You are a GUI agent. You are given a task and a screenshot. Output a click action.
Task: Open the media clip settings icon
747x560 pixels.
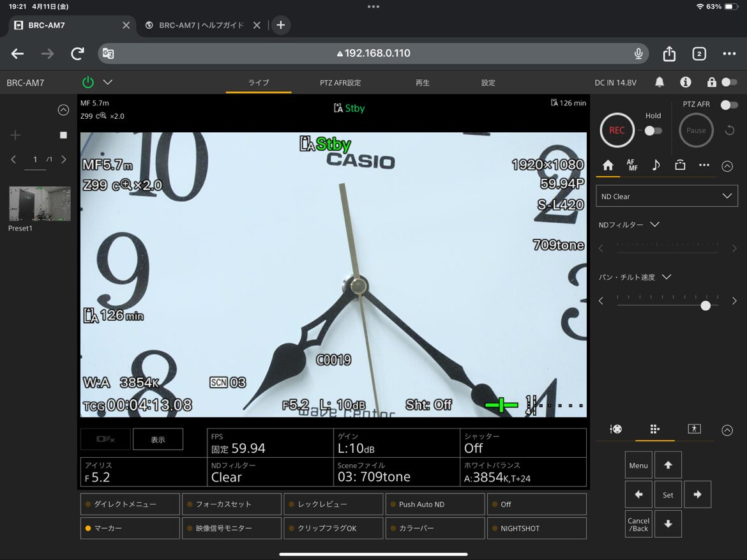point(680,165)
